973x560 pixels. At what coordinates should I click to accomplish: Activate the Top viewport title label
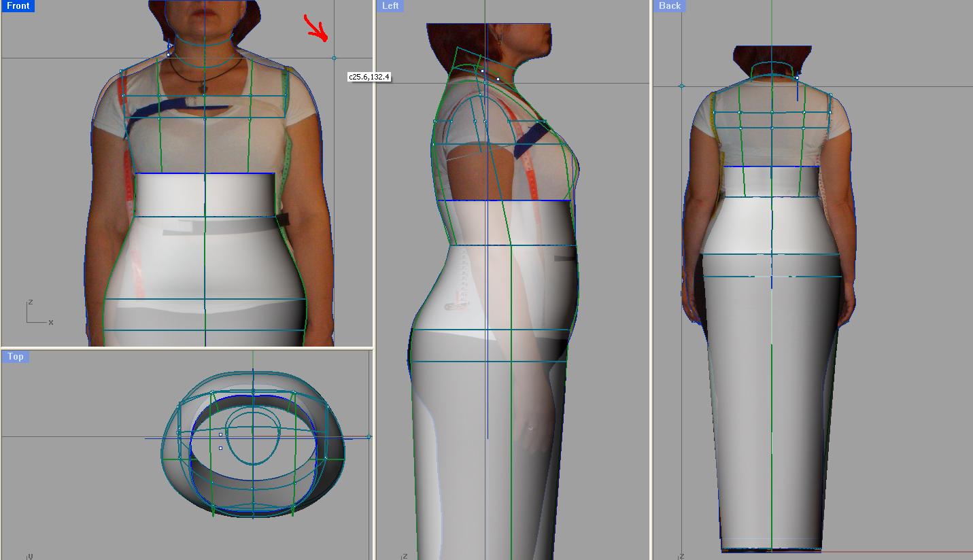coord(16,356)
